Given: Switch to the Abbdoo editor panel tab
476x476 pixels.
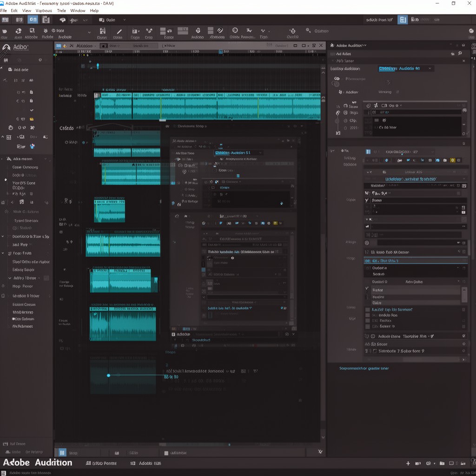Looking at the screenshot, I should pos(84,46).
